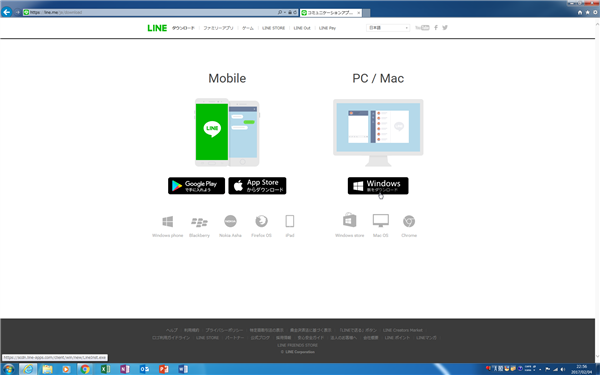Open the 公式ブログ footer link
The image size is (600, 375).
click(260, 338)
